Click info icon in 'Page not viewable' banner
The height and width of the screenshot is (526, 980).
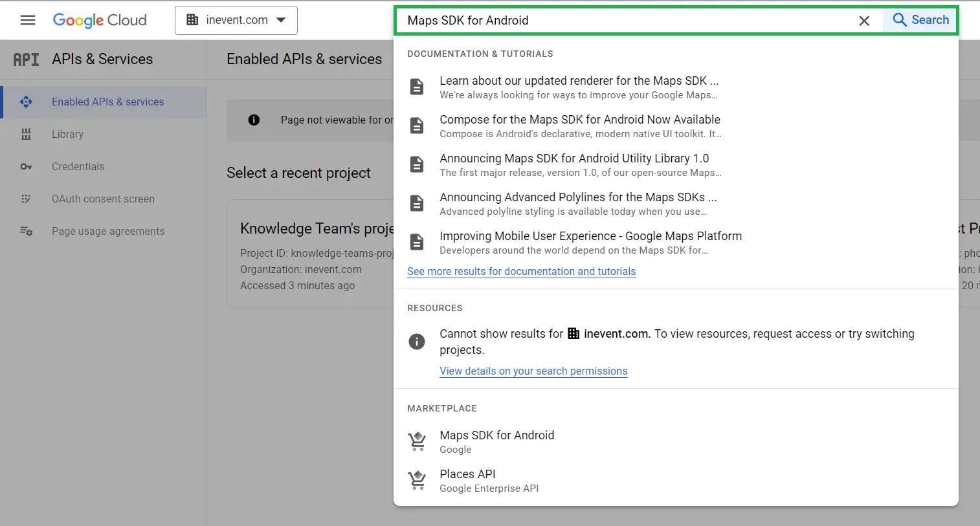(x=254, y=120)
